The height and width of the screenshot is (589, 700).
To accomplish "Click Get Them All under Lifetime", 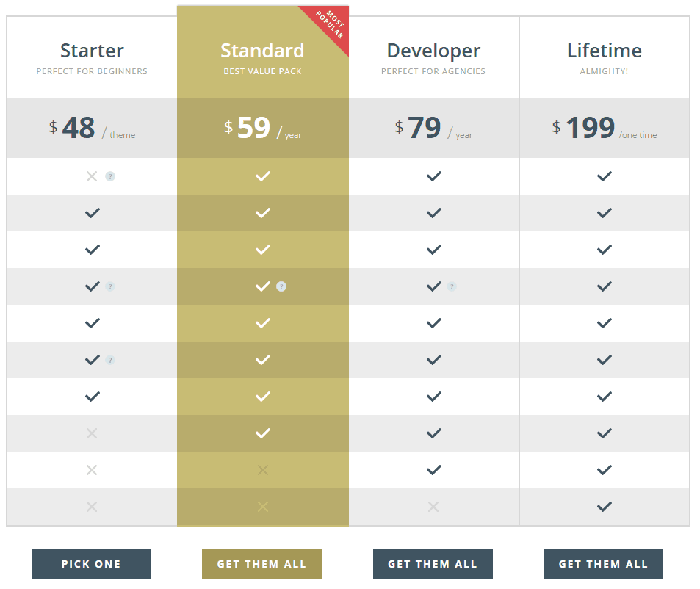I will [603, 563].
